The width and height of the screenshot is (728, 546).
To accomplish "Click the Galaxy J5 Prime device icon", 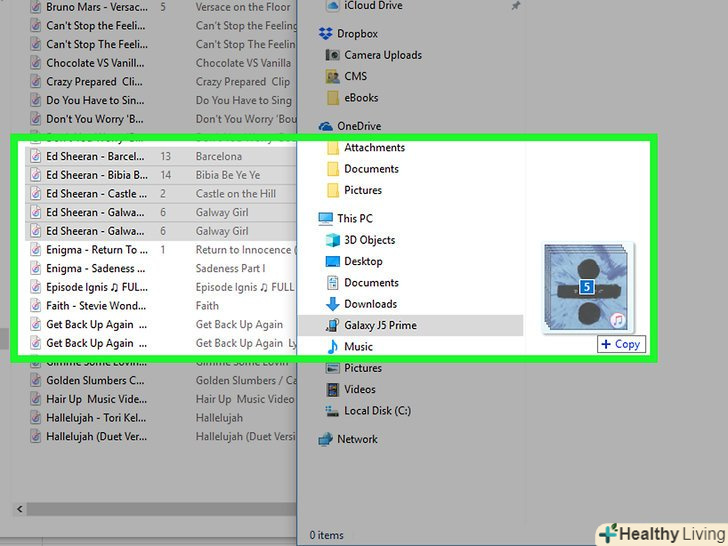I will (x=332, y=325).
